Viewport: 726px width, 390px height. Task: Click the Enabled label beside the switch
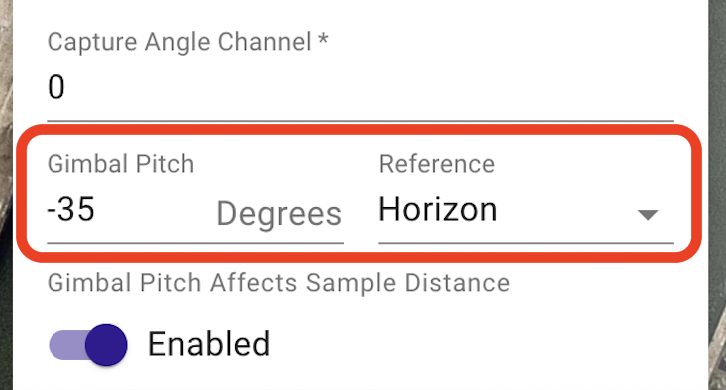209,344
